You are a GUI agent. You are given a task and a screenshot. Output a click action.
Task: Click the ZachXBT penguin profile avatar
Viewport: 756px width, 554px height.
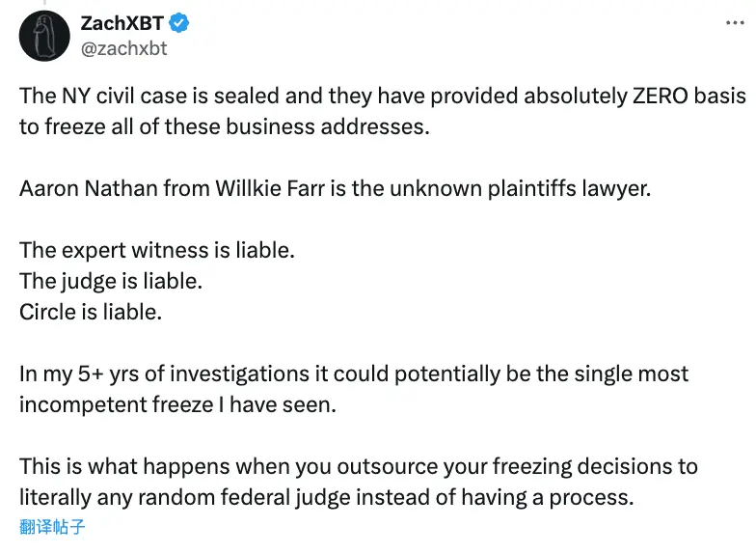coord(44,36)
